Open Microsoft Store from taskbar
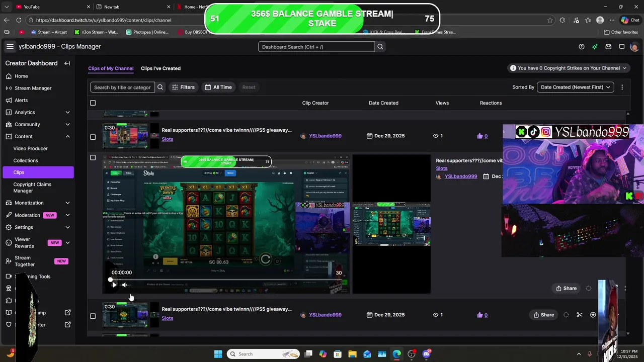The height and width of the screenshot is (362, 644). point(338,354)
